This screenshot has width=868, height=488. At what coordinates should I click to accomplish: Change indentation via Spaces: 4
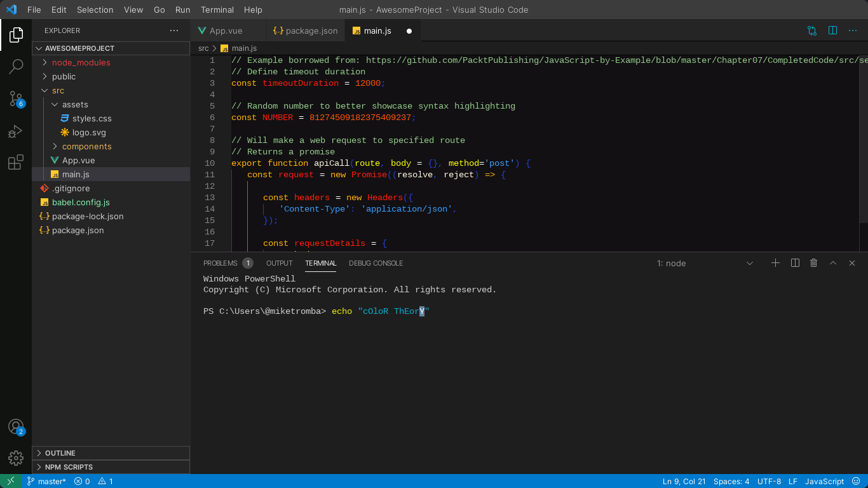point(731,481)
